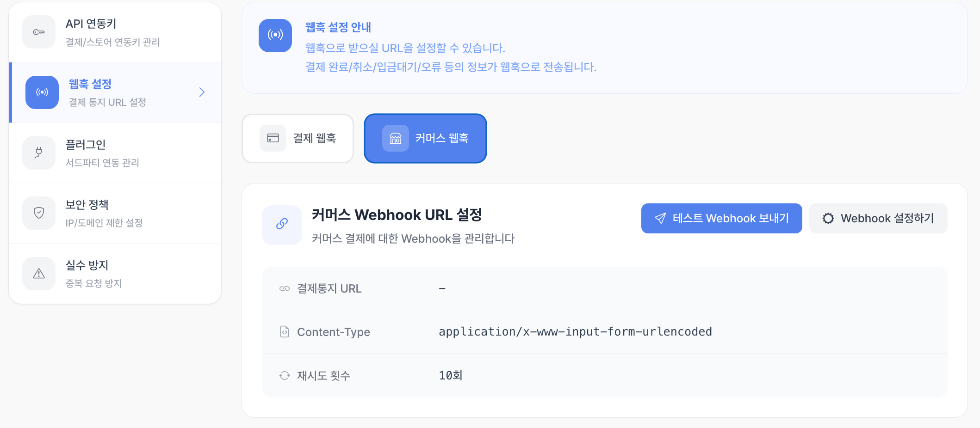Click 테스트 Webhook 보내기

pyautogui.click(x=721, y=218)
